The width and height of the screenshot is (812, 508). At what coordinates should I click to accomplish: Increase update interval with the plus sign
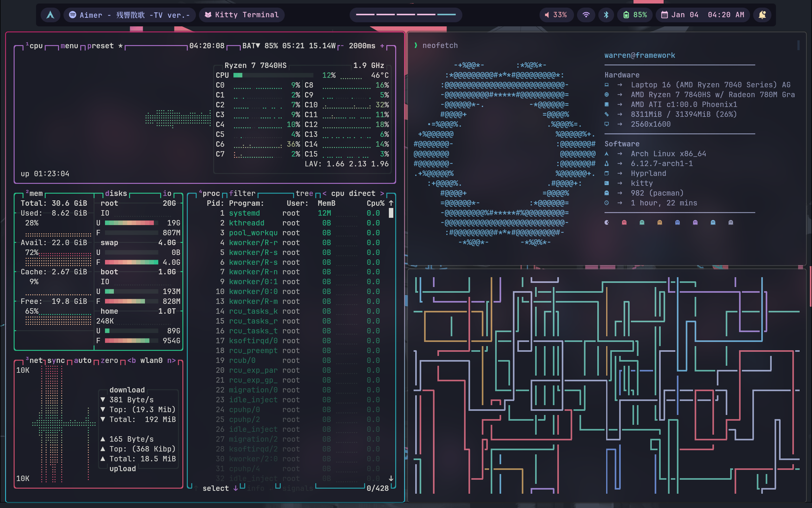(x=382, y=46)
